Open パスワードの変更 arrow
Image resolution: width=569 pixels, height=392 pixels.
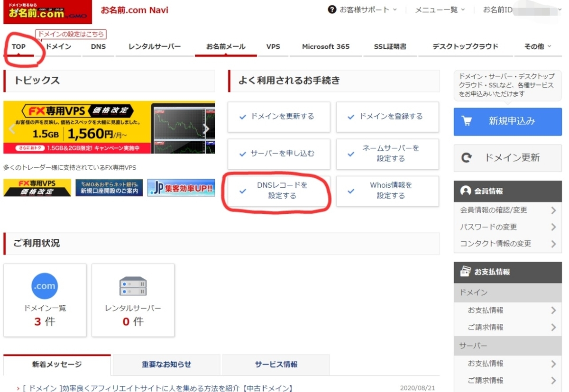tap(553, 227)
